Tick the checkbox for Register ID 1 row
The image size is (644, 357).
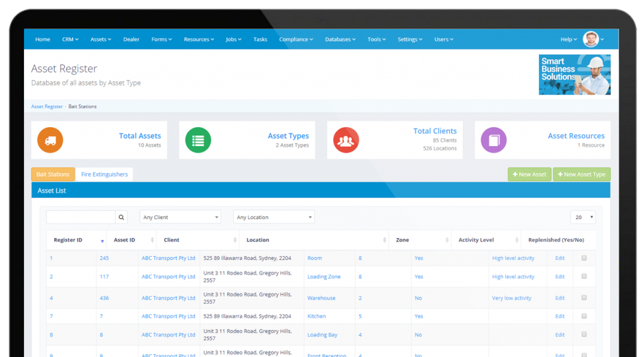(584, 258)
